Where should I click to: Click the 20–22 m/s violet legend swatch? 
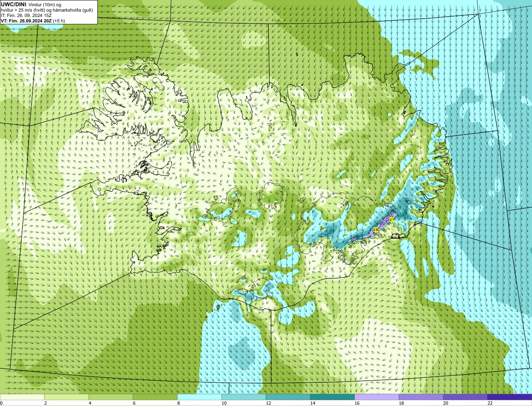coord(465,397)
